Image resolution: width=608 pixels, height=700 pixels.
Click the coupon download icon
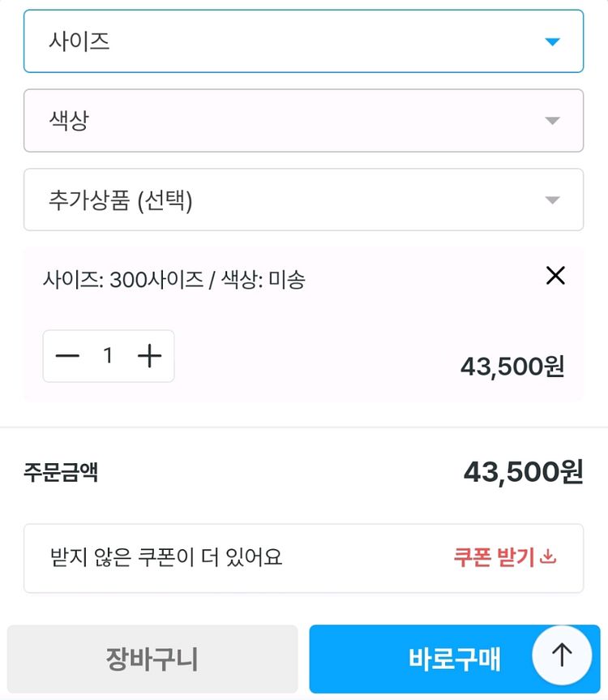[x=549, y=557]
